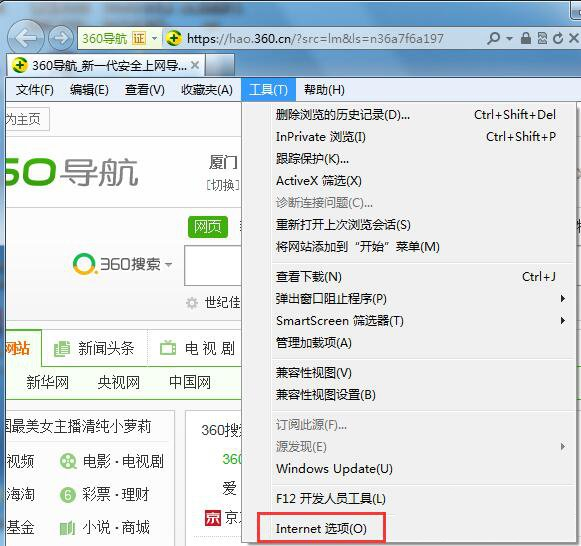
Task: Click the 电视剧 TV icon
Action: [x=168, y=348]
